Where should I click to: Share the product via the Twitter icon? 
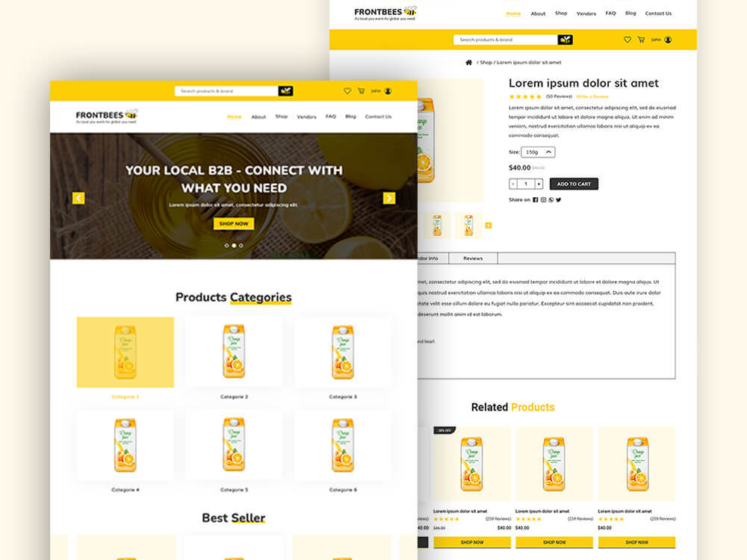pos(558,200)
